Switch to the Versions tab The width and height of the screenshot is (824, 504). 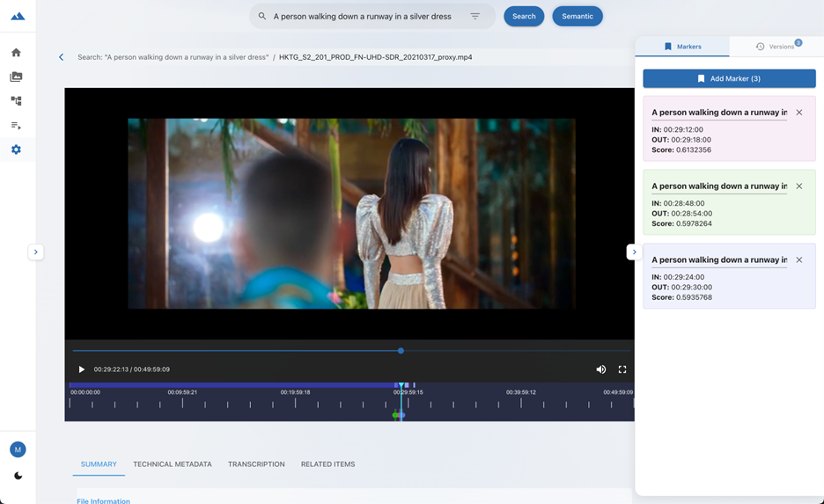click(x=776, y=47)
